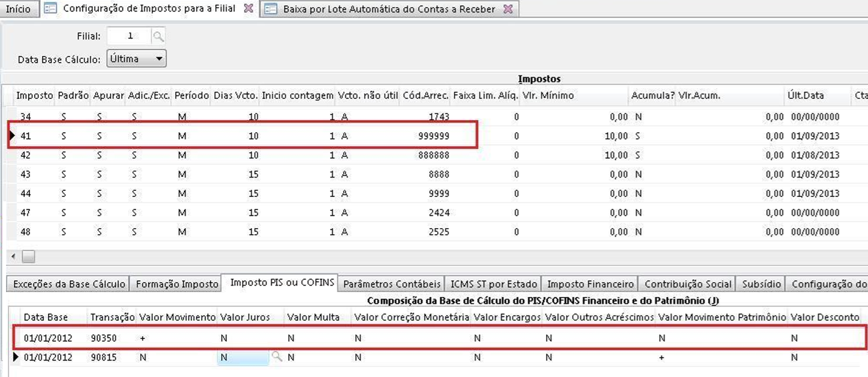Click the Valor Correção Monetária column header

tap(412, 317)
